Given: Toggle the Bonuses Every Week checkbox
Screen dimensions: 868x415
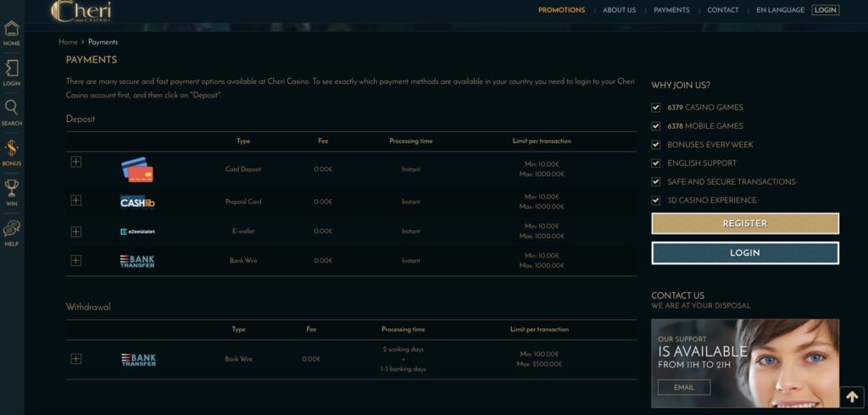Looking at the screenshot, I should click(656, 145).
